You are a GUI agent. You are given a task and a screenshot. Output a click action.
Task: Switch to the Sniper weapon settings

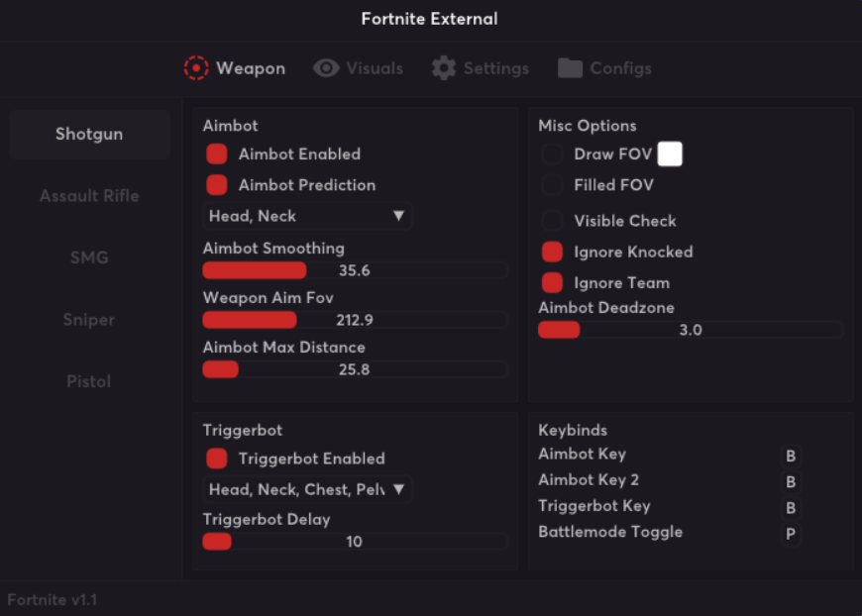pyautogui.click(x=89, y=319)
